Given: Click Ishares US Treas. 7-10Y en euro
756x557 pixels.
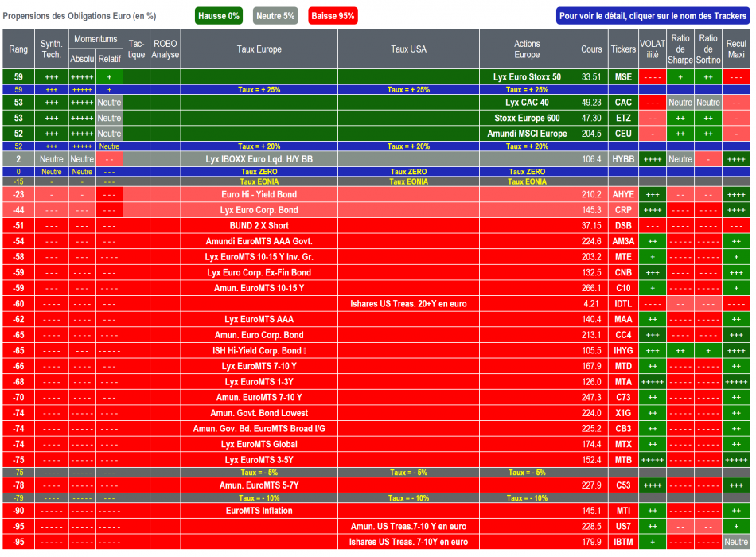Looking at the screenshot, I should click(x=409, y=542).
